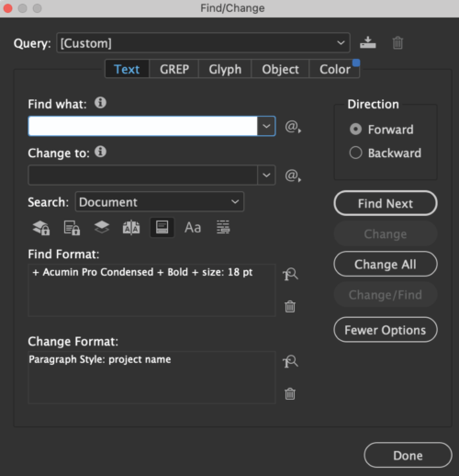Switch to the Color tab
The height and width of the screenshot is (476, 459).
pos(335,69)
